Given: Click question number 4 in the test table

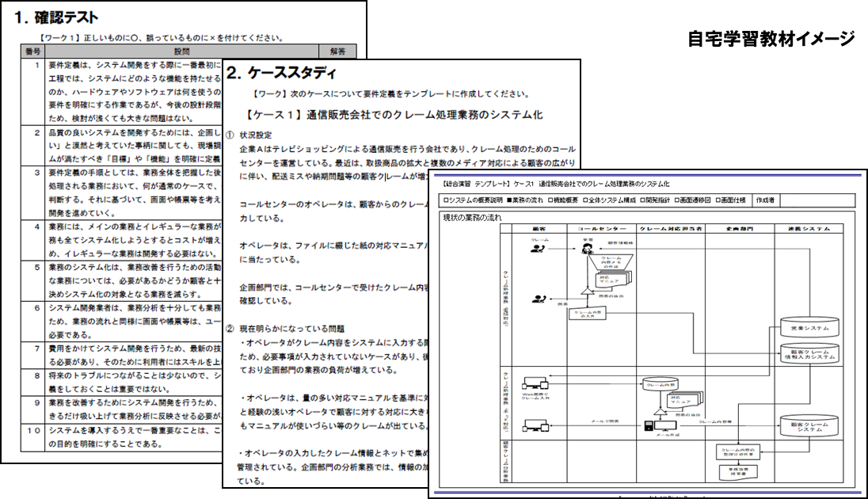Looking at the screenshot, I should pos(37,227).
